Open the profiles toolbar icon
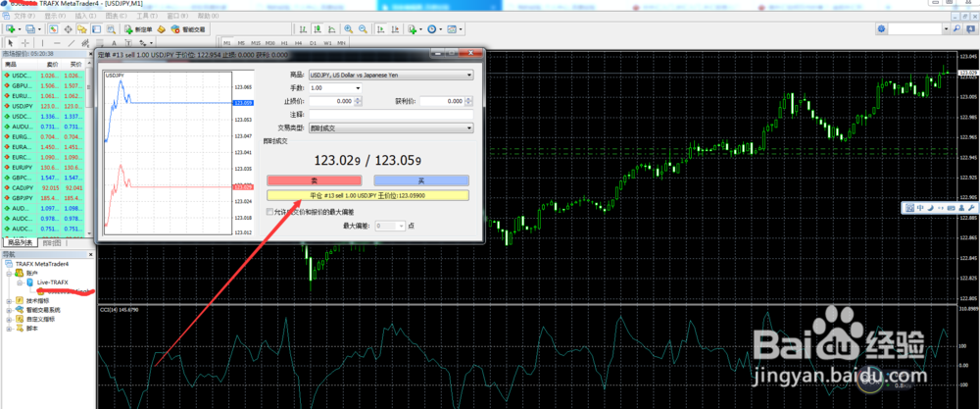The height and width of the screenshot is (409, 980). (x=30, y=28)
